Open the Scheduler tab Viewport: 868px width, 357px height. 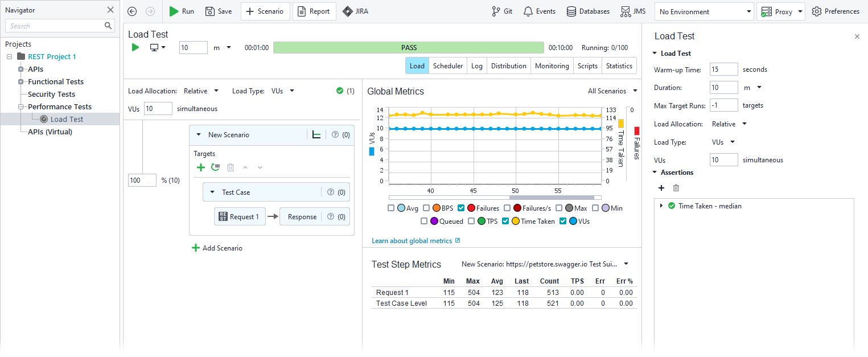(x=448, y=65)
